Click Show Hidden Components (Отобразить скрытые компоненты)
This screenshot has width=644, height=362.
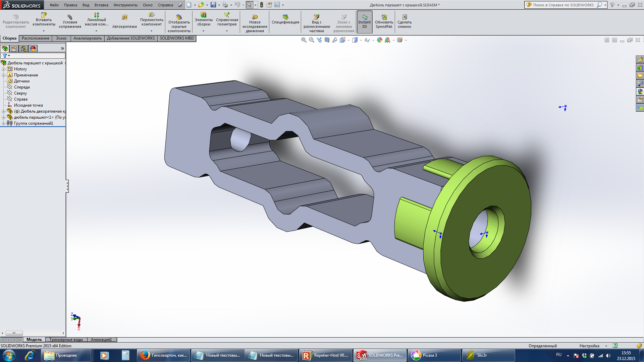point(179,23)
